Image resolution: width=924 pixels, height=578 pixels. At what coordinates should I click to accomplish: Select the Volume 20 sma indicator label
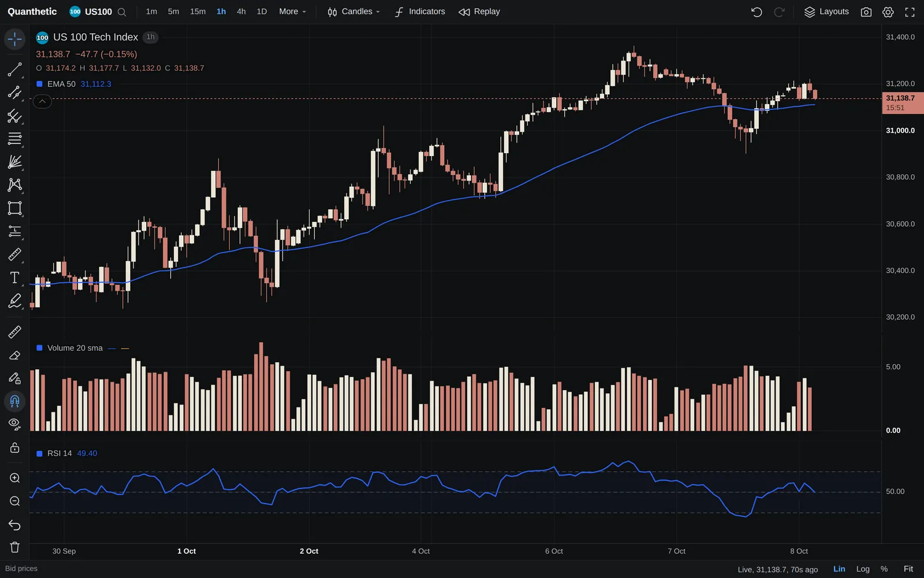pyautogui.click(x=75, y=348)
